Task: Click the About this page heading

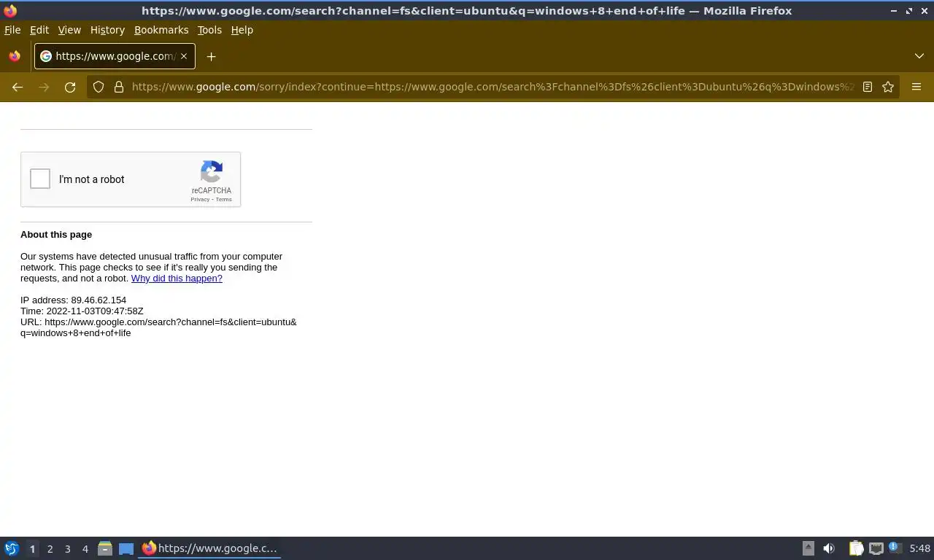Action: pos(56,235)
